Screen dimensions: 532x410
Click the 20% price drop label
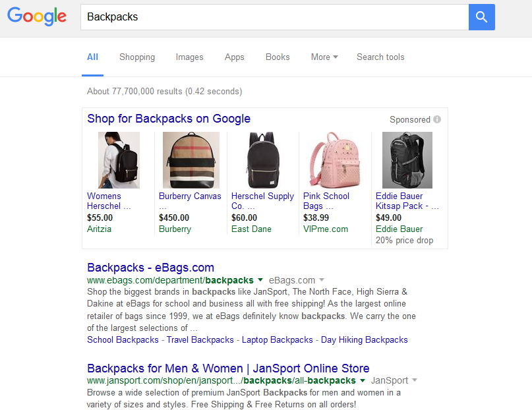point(404,241)
